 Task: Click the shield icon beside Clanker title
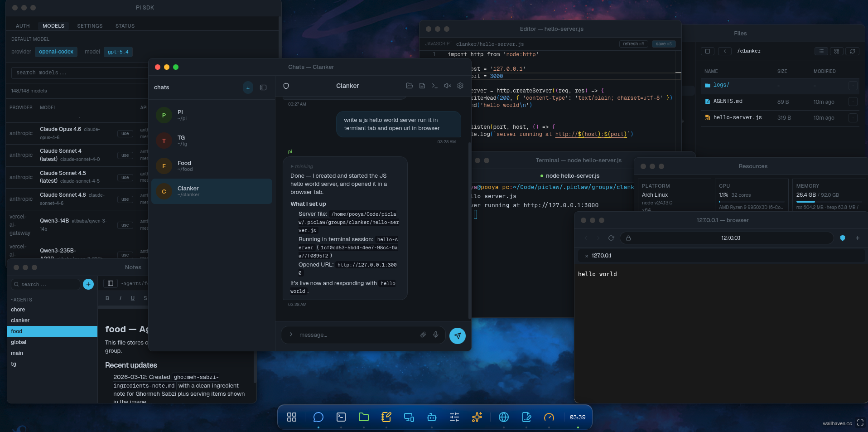coord(286,86)
